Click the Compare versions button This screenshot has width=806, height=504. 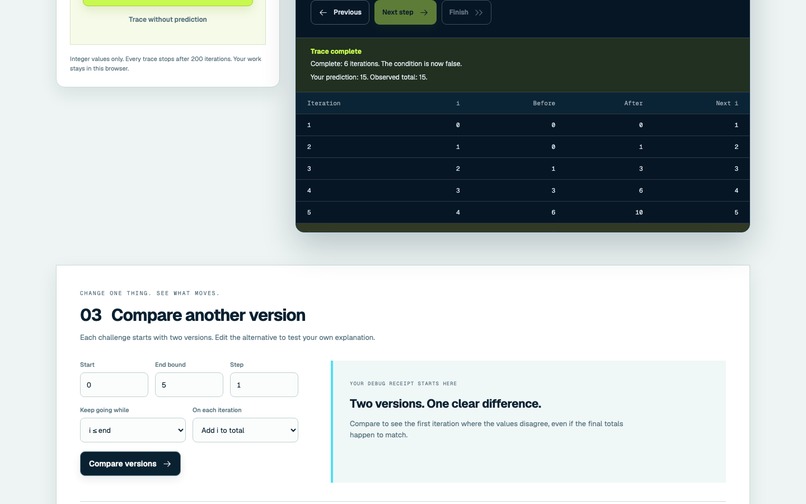coord(130,464)
